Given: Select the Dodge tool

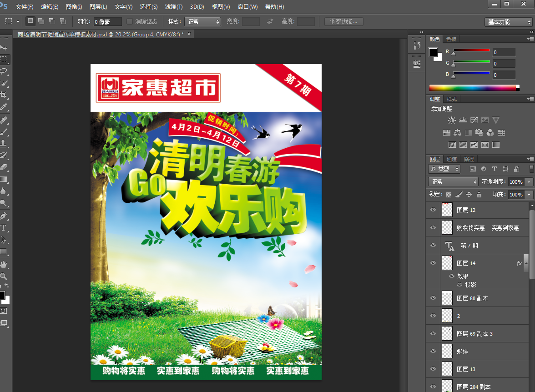Looking at the screenshot, I should [4, 203].
